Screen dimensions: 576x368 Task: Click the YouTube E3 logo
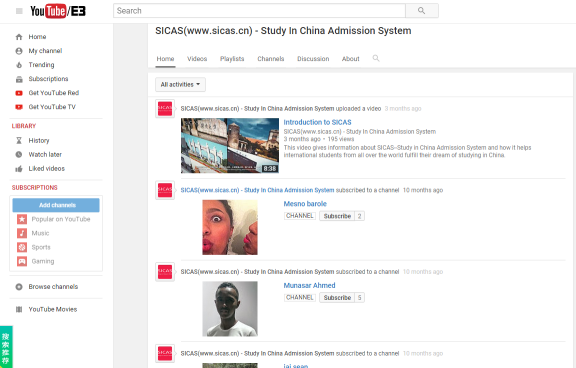(x=58, y=11)
